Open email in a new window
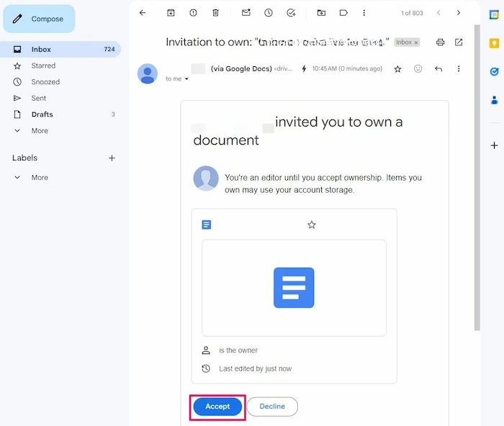 [459, 42]
